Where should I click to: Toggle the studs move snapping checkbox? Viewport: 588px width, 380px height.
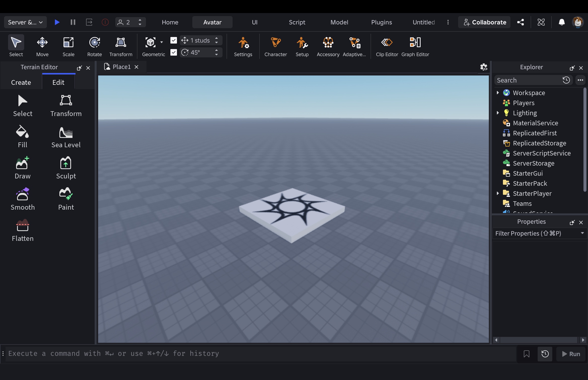pyautogui.click(x=174, y=40)
